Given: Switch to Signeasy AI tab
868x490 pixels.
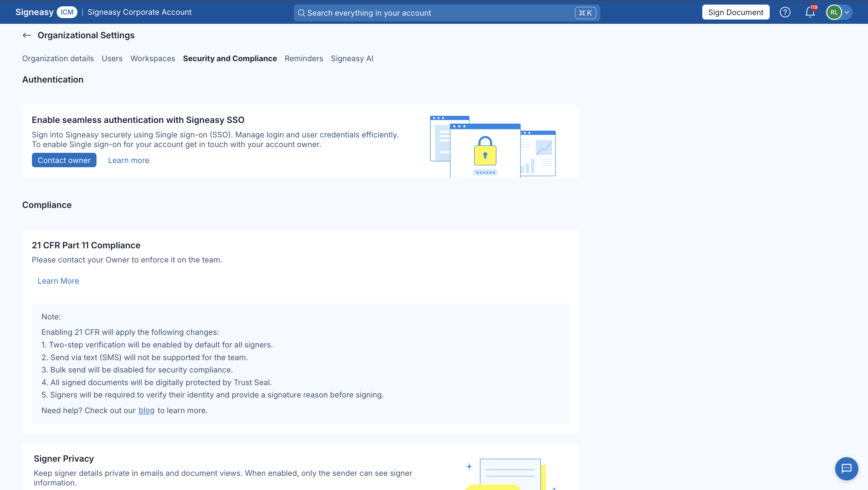Looking at the screenshot, I should tap(352, 59).
